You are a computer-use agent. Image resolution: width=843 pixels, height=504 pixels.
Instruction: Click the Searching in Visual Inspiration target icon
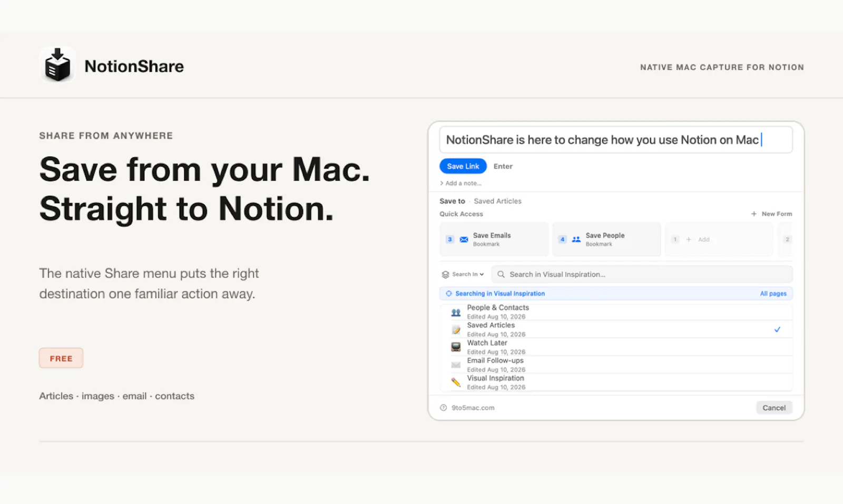click(449, 294)
